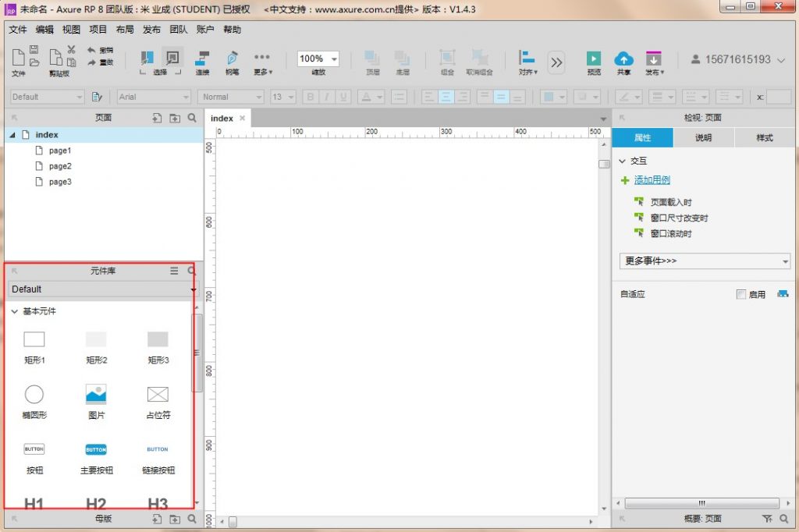The height and width of the screenshot is (532, 799).
Task: Click the 图片 (Image) widget in library
Action: [96, 395]
